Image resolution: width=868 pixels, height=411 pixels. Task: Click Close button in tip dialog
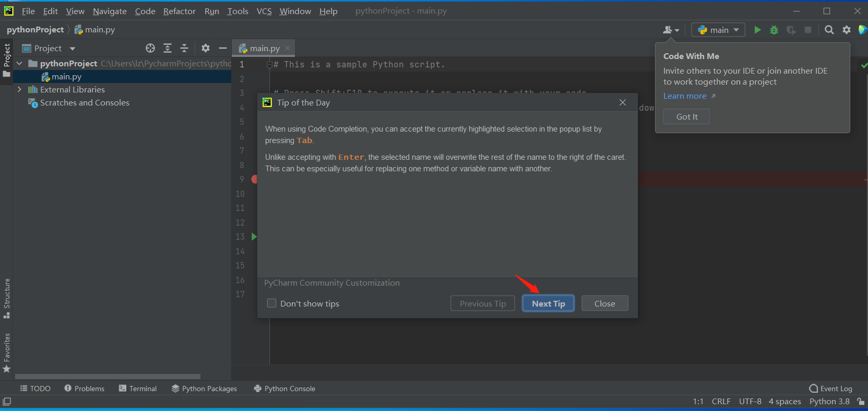pos(604,303)
